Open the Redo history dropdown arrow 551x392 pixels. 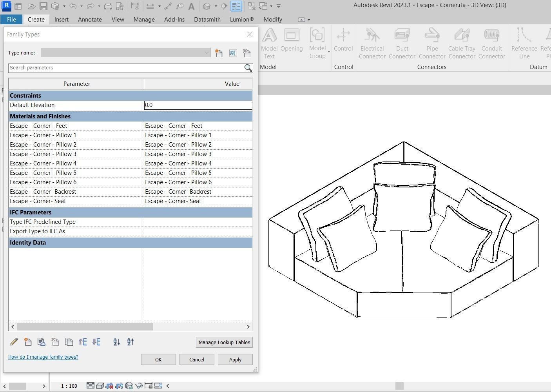[99, 6]
